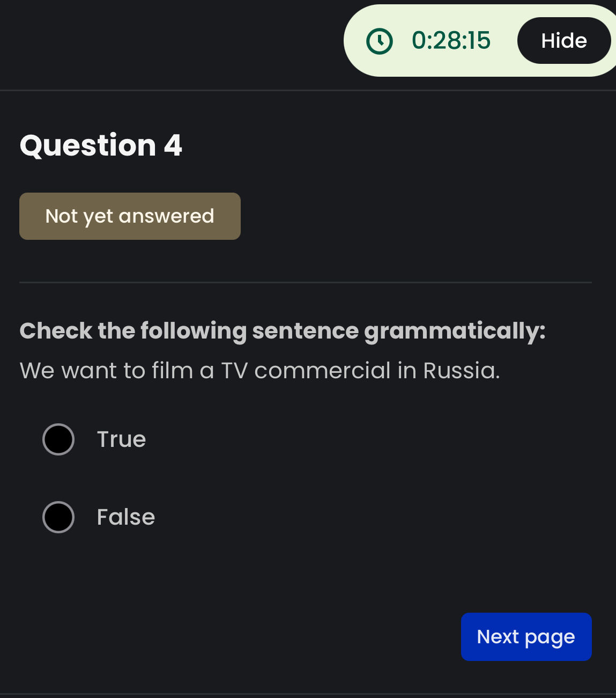This screenshot has width=616, height=698.
Task: Click the timer countdown display showing 0:28:15
Action: 450,40
